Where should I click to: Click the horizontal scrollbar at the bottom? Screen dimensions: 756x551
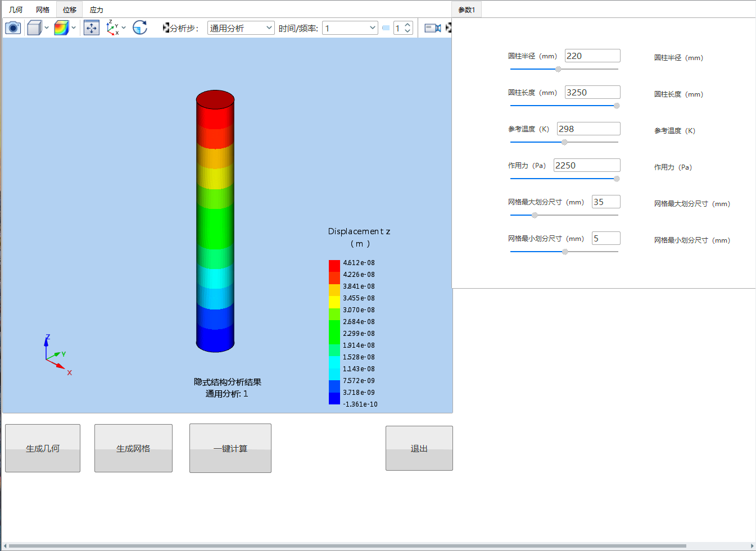click(347, 546)
